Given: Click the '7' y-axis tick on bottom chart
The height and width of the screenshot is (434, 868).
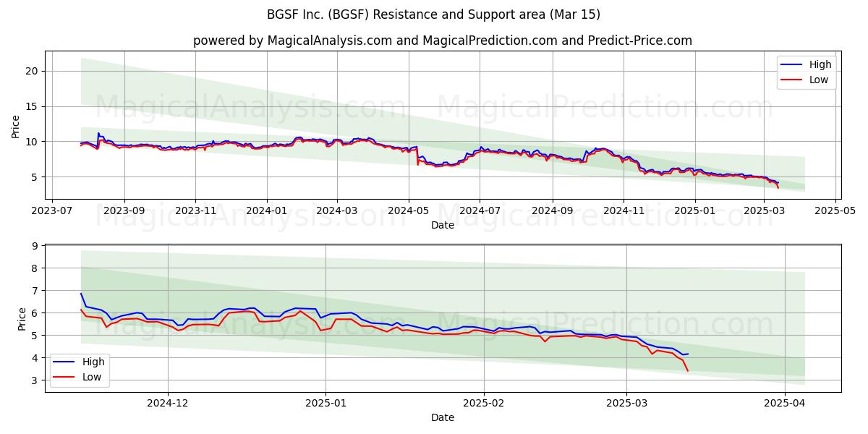Looking at the screenshot, I should click(34, 291).
